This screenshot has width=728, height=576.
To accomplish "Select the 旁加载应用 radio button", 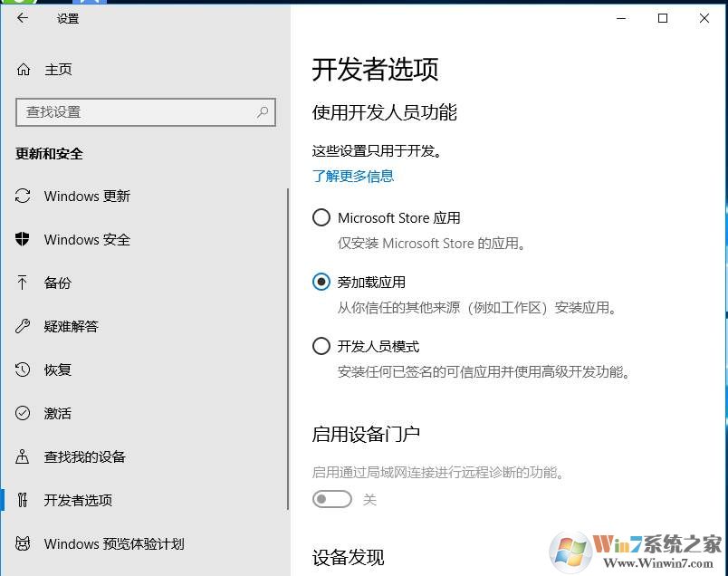I will [x=321, y=282].
